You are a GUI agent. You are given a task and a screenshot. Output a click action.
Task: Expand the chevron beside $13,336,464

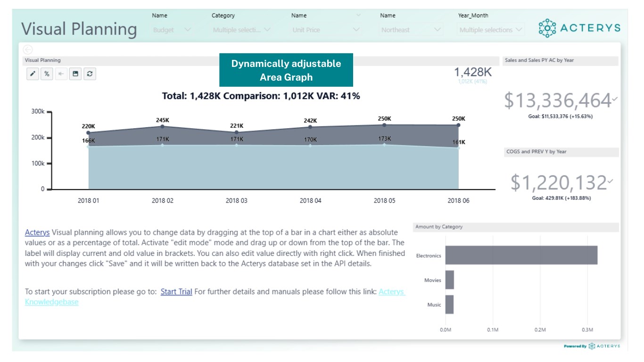[615, 99]
